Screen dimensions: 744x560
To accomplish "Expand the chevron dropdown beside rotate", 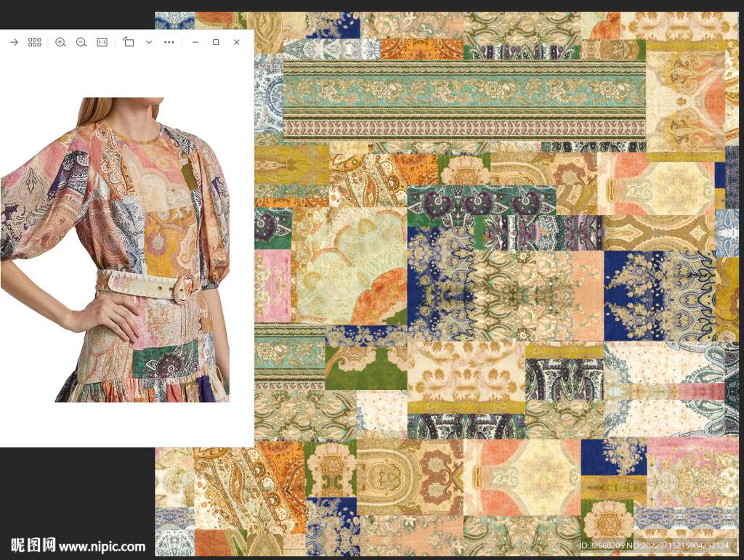I will point(149,42).
